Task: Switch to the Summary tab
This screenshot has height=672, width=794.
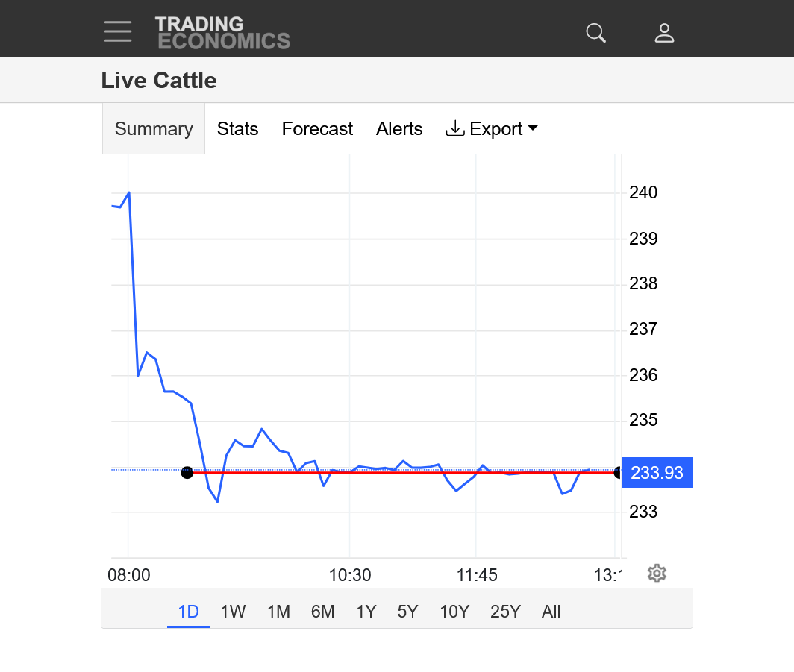Action: [154, 129]
